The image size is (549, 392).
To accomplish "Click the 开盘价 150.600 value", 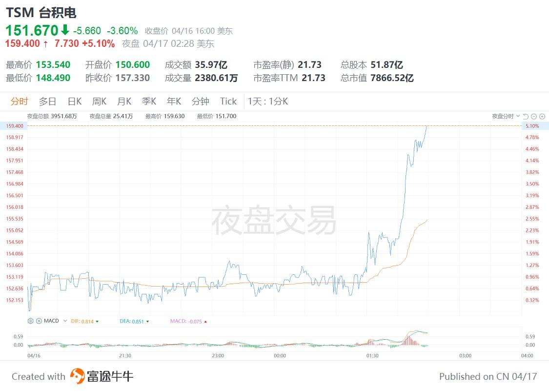I will click(x=133, y=65).
